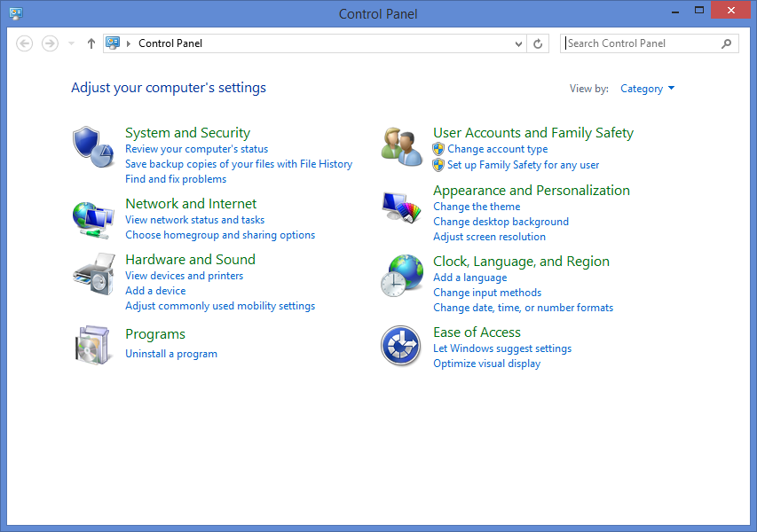Open the View by Category dropdown
The width and height of the screenshot is (757, 532).
[647, 89]
